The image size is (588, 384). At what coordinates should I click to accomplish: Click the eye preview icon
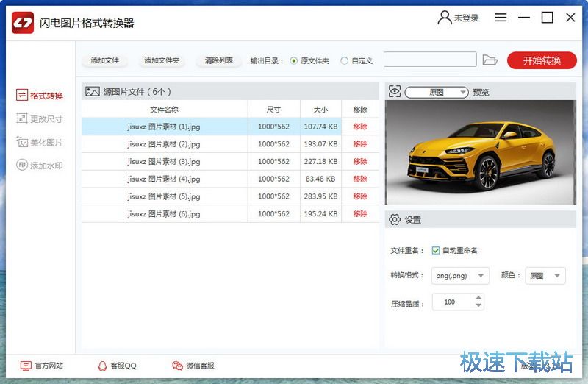tap(395, 92)
